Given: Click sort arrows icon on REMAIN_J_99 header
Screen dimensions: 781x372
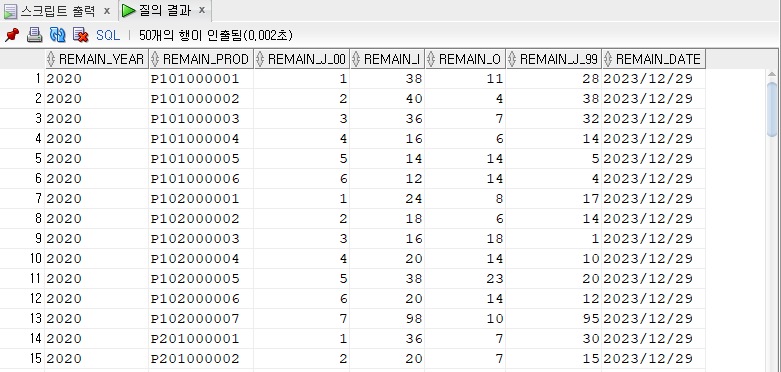Looking at the screenshot, I should [x=513, y=59].
